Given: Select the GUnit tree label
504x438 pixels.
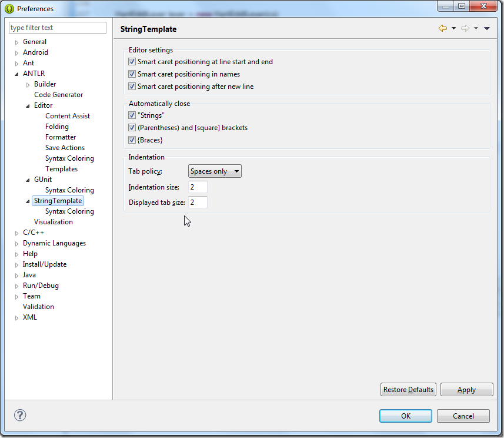Looking at the screenshot, I should pyautogui.click(x=43, y=180).
